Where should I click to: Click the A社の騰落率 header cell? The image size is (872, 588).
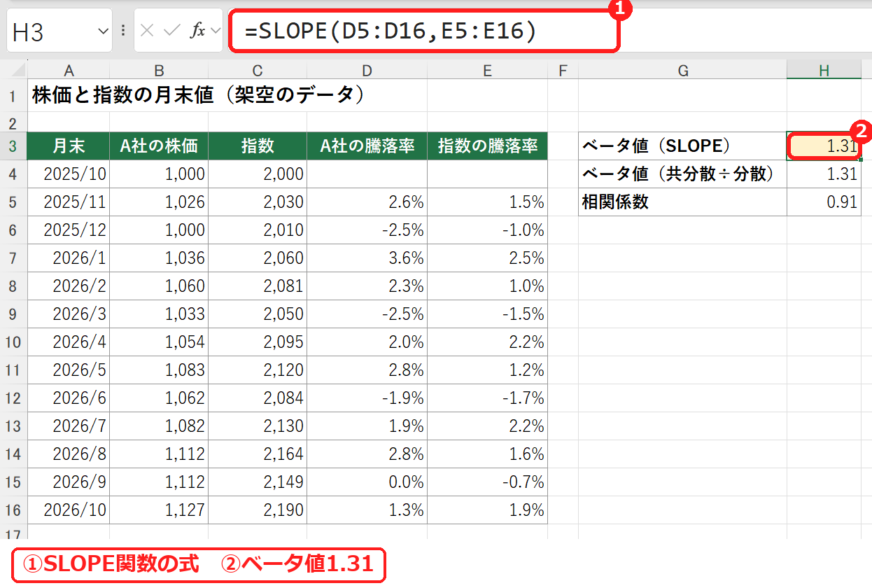coord(367,146)
